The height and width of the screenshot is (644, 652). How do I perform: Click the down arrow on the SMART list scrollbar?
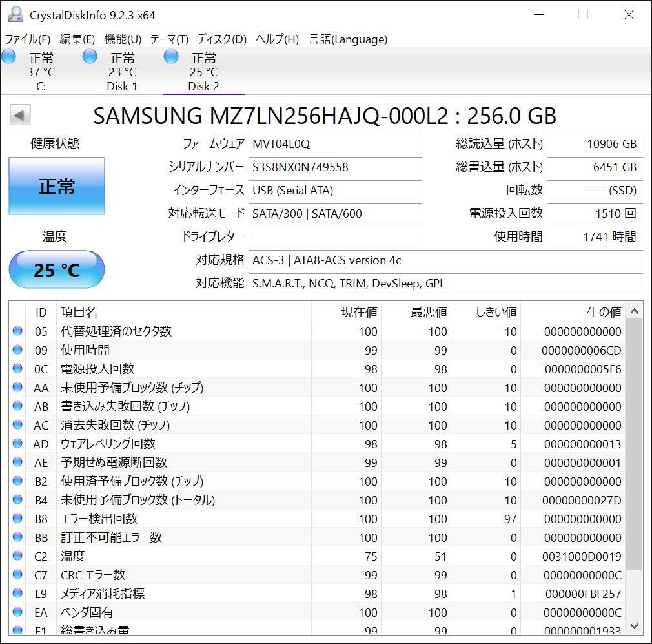[635, 625]
